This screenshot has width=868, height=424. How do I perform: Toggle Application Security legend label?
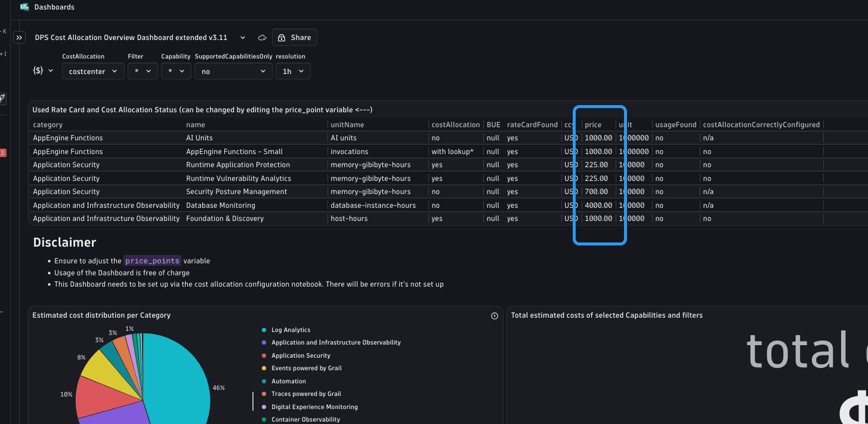(301, 356)
